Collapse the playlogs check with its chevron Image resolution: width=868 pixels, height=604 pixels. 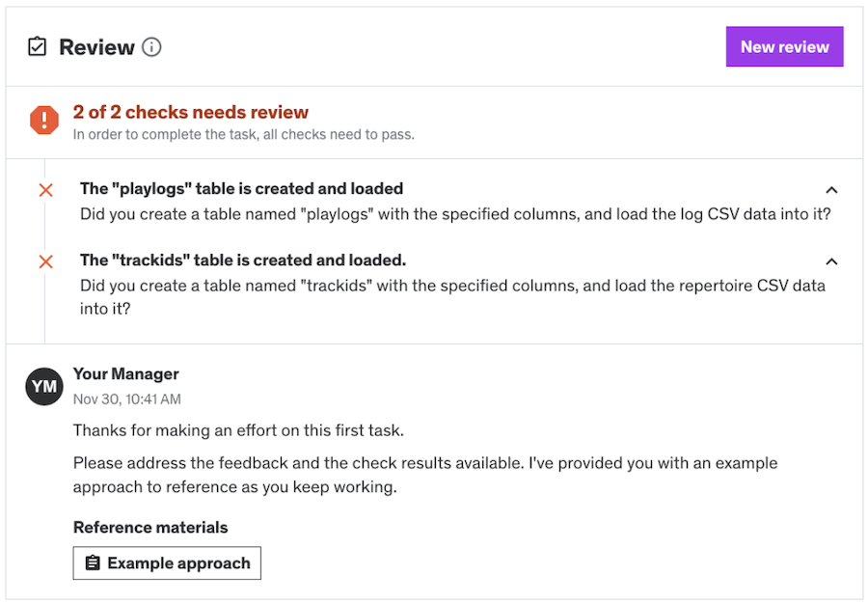pos(831,190)
